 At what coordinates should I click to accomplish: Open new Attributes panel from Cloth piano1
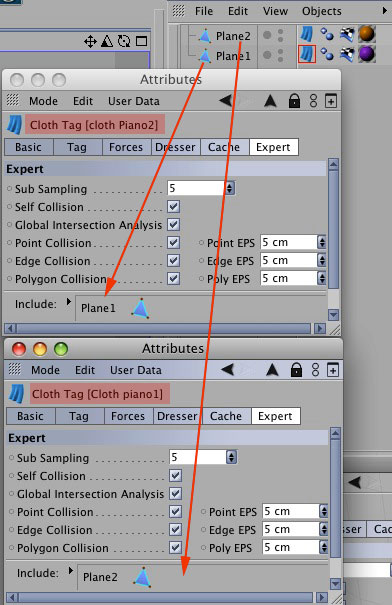point(333,370)
